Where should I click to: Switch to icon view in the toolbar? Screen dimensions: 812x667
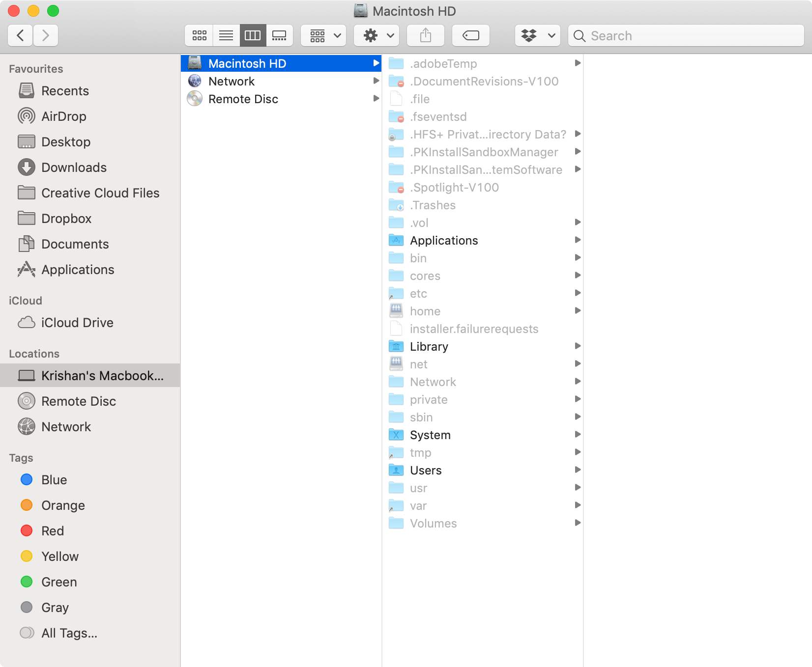click(199, 35)
